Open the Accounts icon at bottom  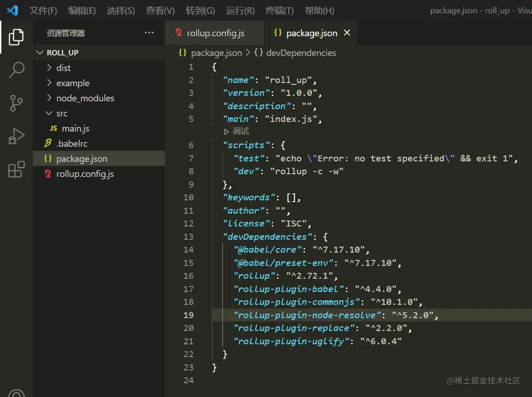(x=16, y=393)
